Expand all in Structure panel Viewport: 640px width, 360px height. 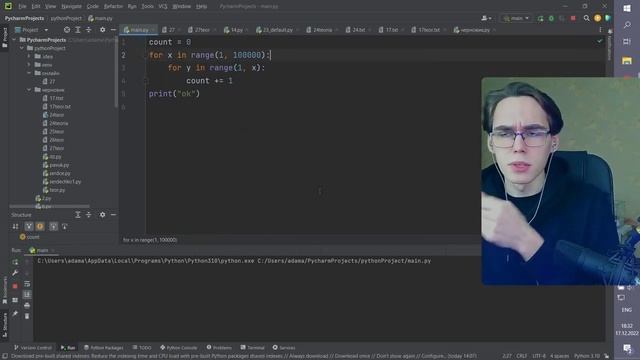point(78,215)
